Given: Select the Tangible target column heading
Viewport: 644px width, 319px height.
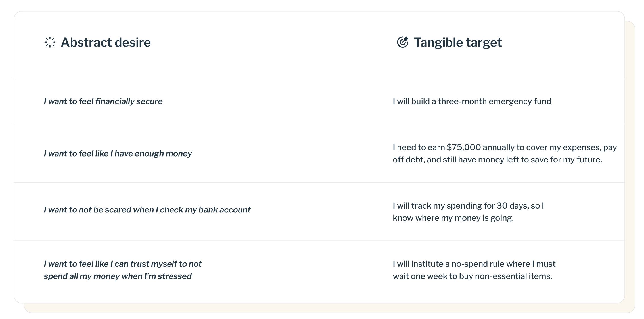Looking at the screenshot, I should (458, 43).
